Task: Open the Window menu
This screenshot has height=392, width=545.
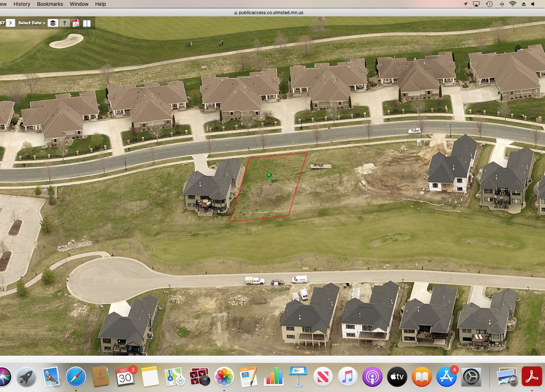Action: pos(79,4)
